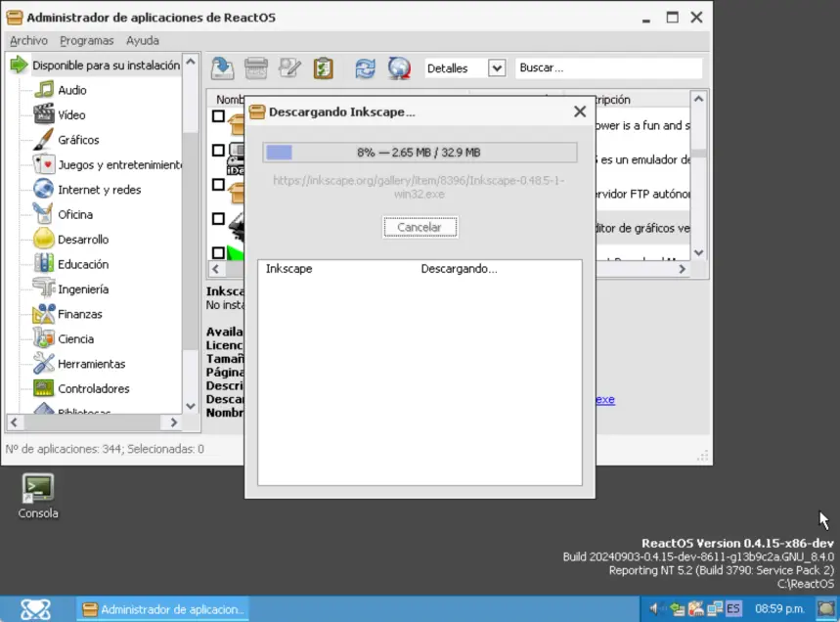Select Disponible para su instalación node
Viewport: 840px width, 622px height.
[106, 66]
